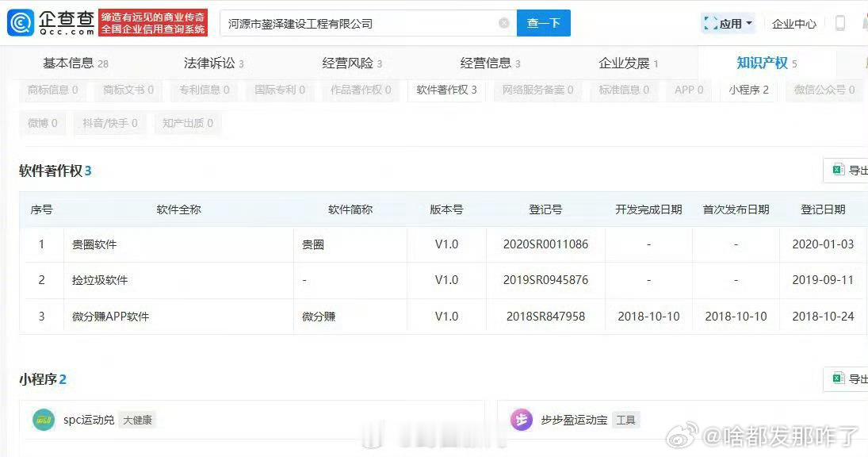Switch to 经营风险 tab
The image size is (868, 457).
[352, 63]
